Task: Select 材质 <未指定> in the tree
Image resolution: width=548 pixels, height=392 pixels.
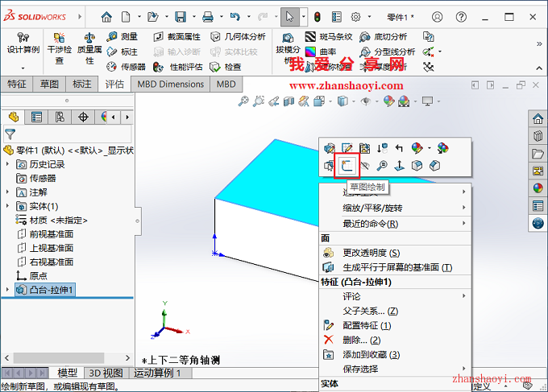Action: pyautogui.click(x=52, y=220)
